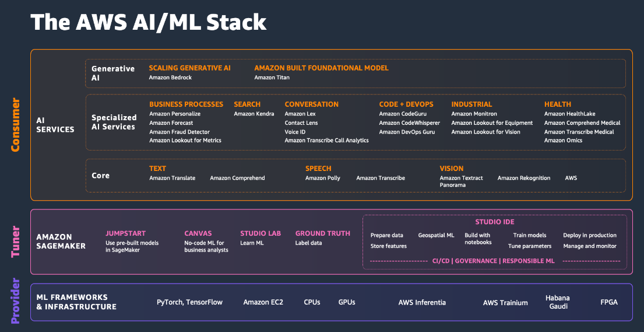Select the "Amazon Forecast" entry
This screenshot has width=644, height=332.
pyautogui.click(x=171, y=123)
